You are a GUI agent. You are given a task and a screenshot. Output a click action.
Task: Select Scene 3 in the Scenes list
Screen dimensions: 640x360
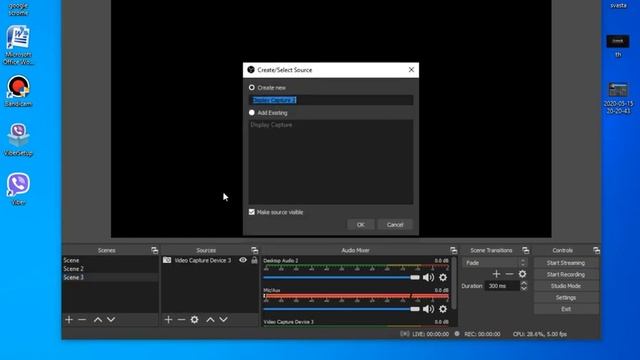coord(110,277)
